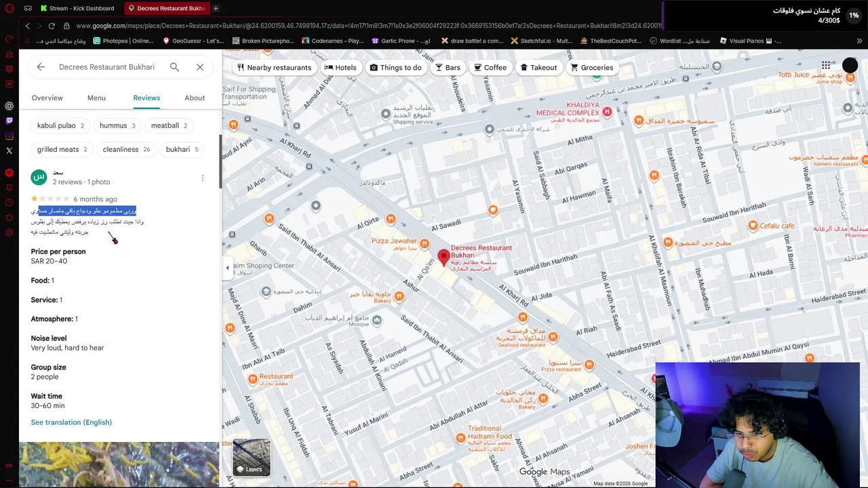This screenshot has height=488, width=868.
Task: Click See translation (English) link
Action: [x=71, y=422]
